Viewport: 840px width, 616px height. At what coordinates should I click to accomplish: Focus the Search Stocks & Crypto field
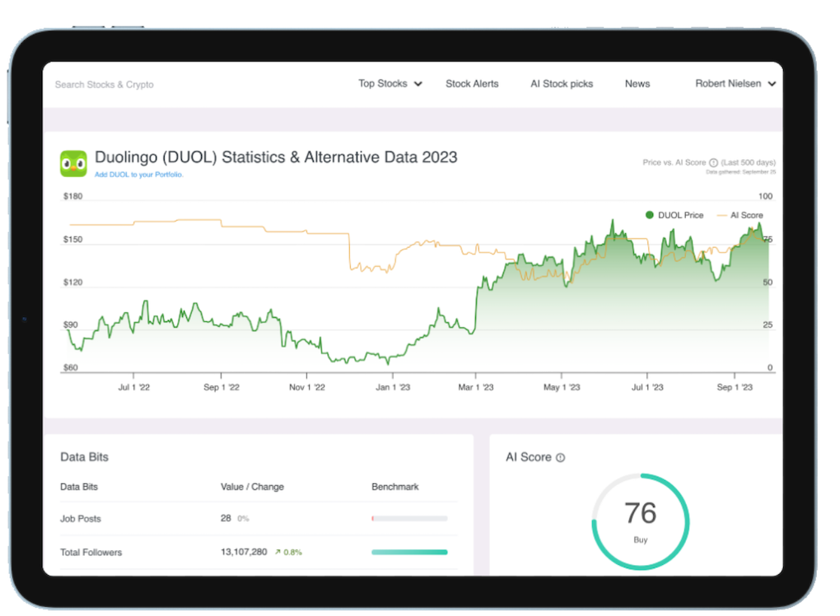(104, 85)
